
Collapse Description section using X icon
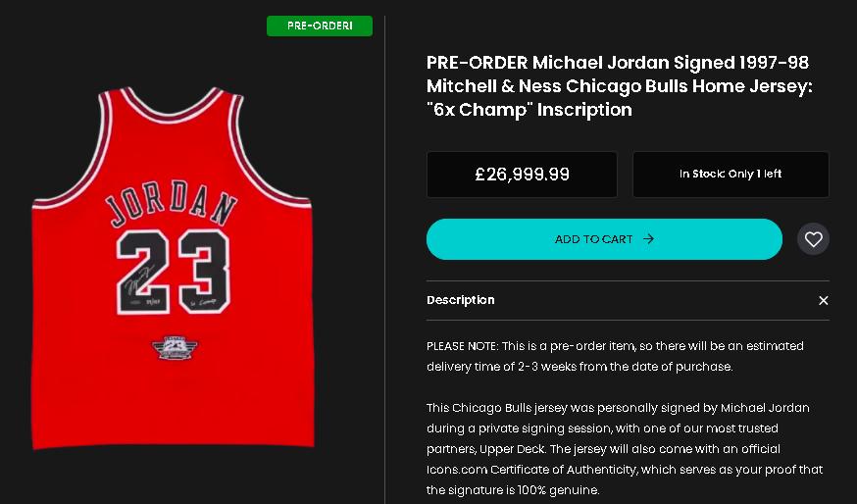pos(823,301)
